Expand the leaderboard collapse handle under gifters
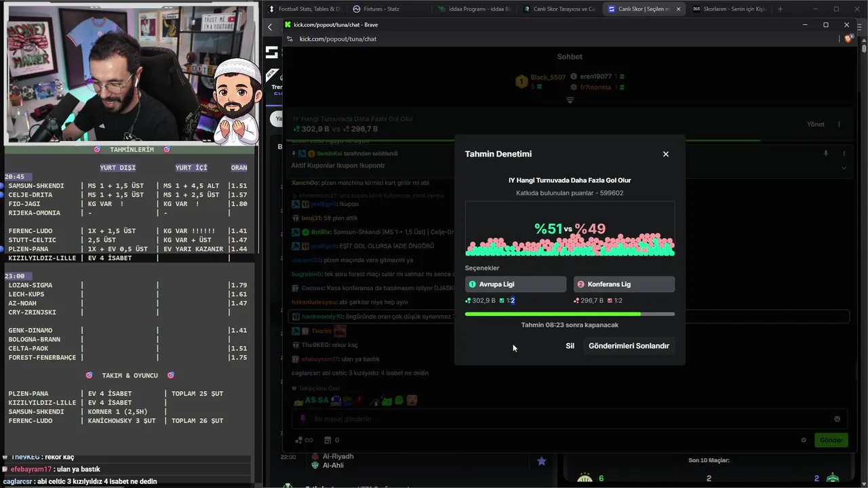This screenshot has width=868, height=488. tap(570, 100)
